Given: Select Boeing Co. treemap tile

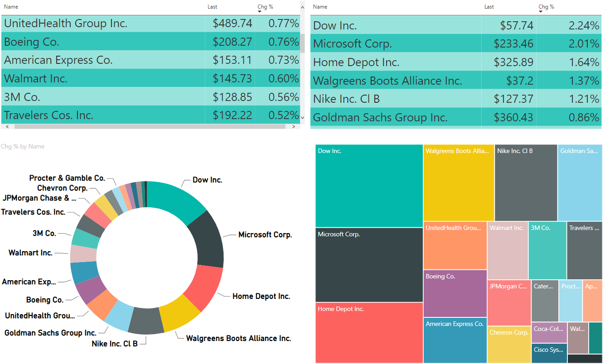Looking at the screenshot, I should [x=455, y=293].
